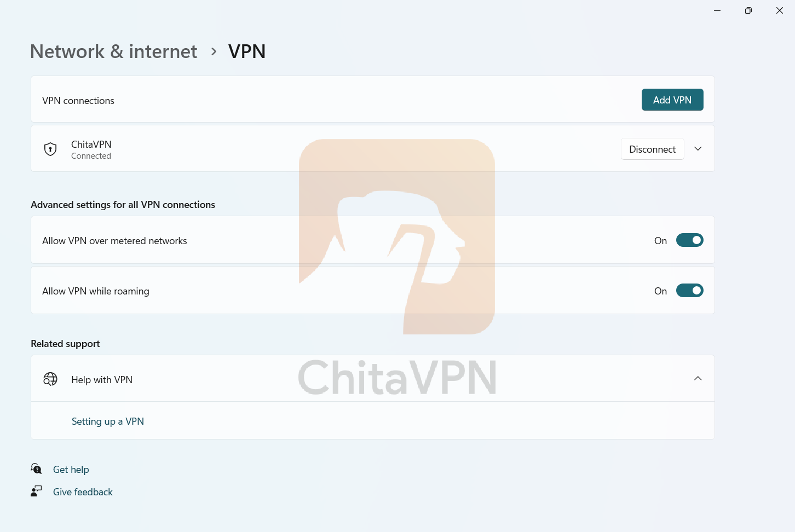
Task: Close the Settings window
Action: click(780, 10)
